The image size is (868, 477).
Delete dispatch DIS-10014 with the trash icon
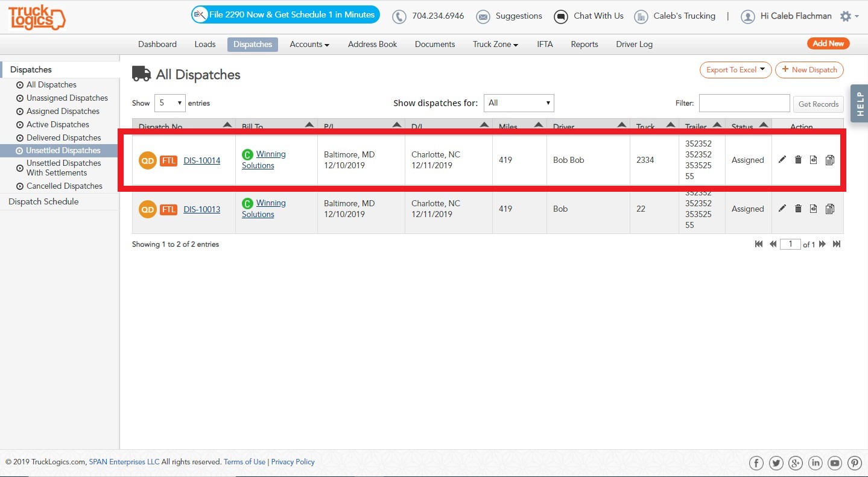(x=798, y=160)
